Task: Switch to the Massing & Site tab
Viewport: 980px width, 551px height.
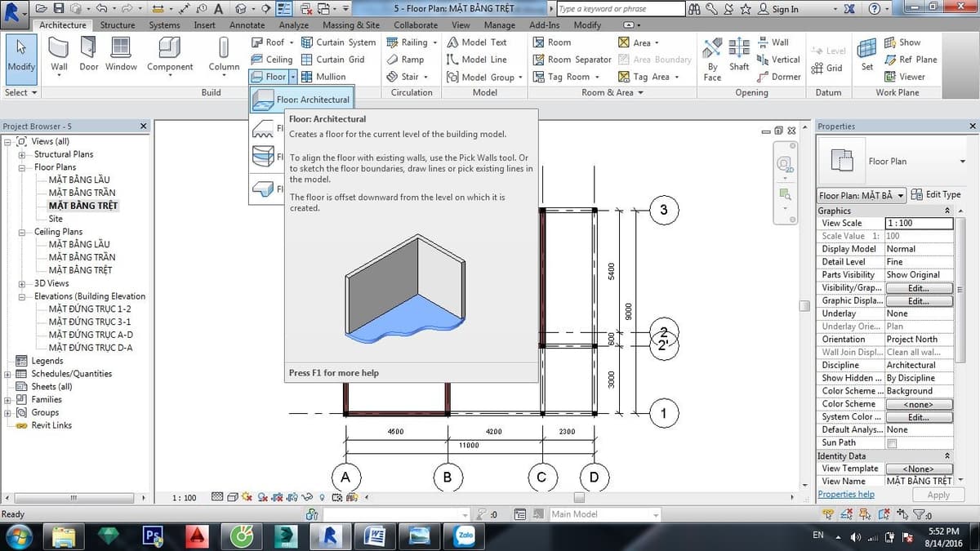Action: (x=351, y=25)
